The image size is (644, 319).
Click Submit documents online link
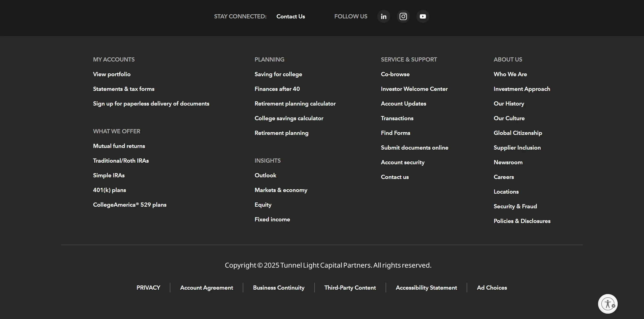click(414, 148)
